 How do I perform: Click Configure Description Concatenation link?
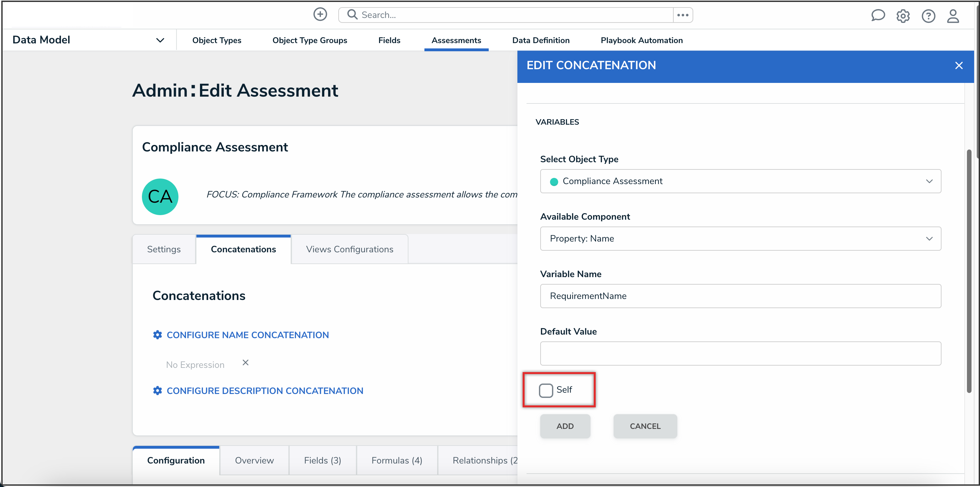pyautogui.click(x=265, y=391)
